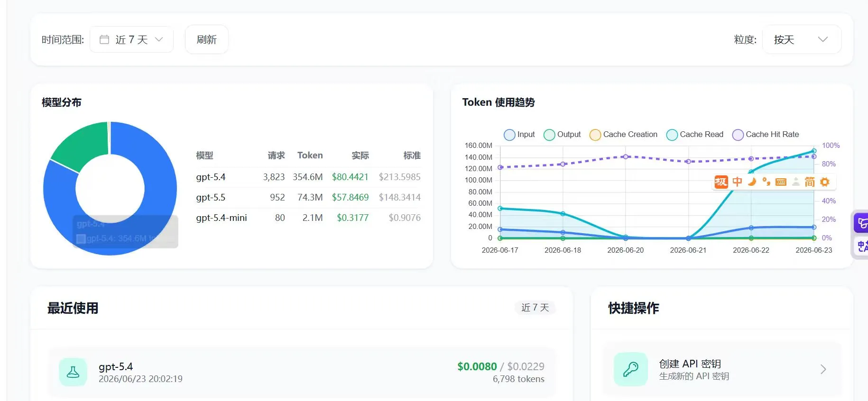This screenshot has height=401, width=868.
Task: Click the 2026/06/23 20:02:19 timestamp
Action: coord(140,379)
